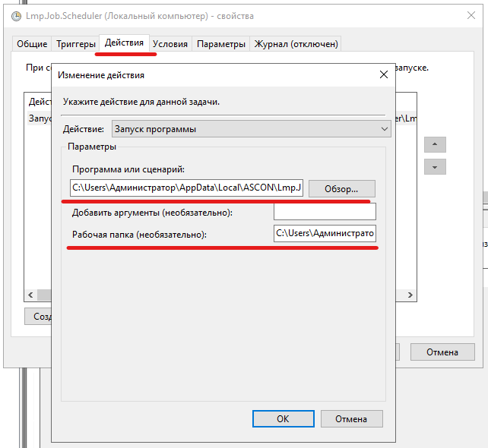Switch to the Общие tab
This screenshot has height=448, width=488.
click(x=32, y=44)
